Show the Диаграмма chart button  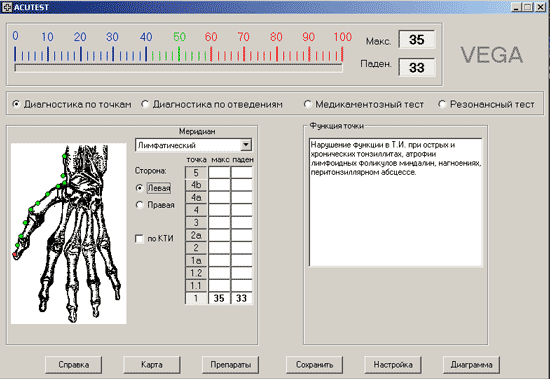(x=471, y=365)
